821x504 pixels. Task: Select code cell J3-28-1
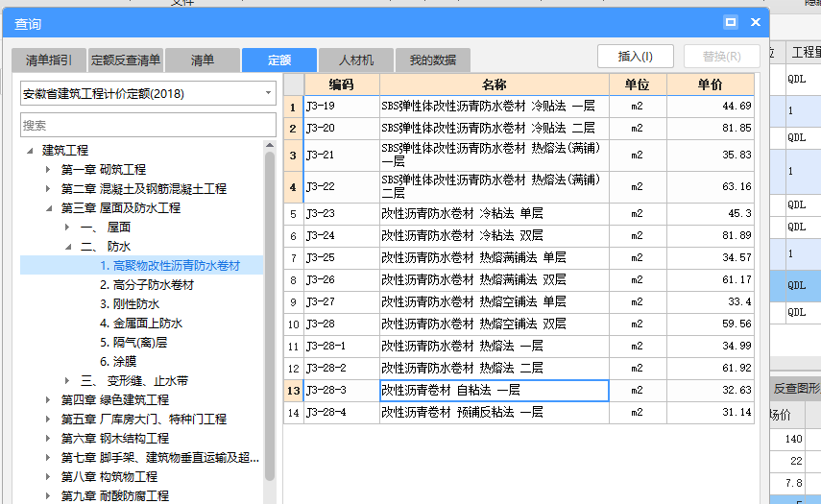pyautogui.click(x=342, y=346)
